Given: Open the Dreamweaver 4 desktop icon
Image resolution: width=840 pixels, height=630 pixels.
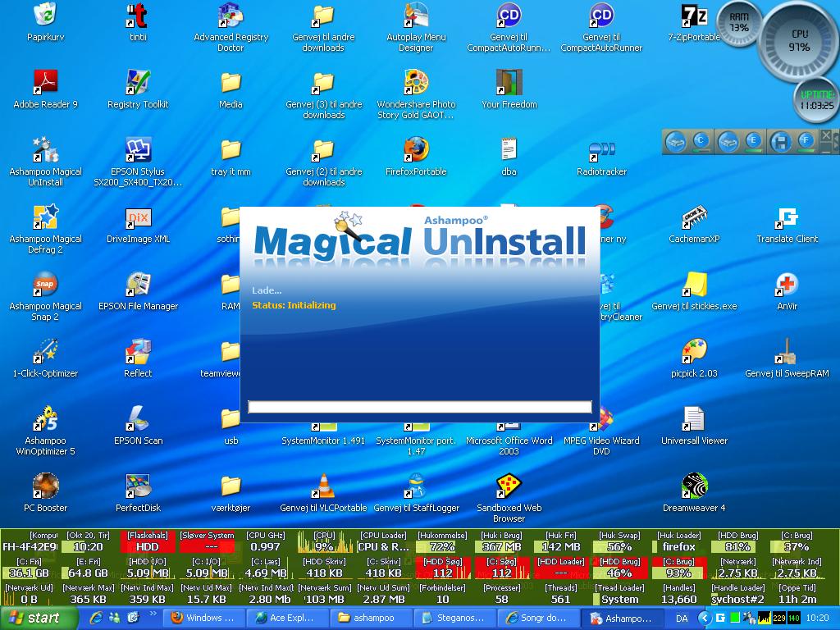Looking at the screenshot, I should tap(694, 486).
